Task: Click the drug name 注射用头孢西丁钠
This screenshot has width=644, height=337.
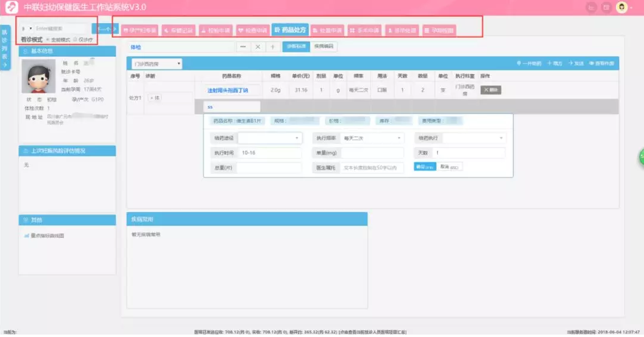Action: point(228,90)
